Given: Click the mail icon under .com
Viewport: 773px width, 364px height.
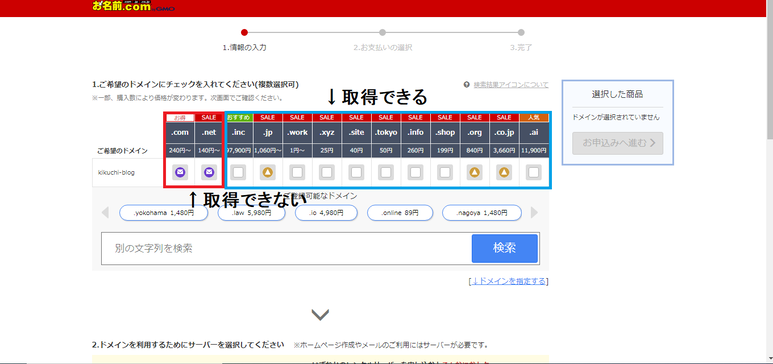Looking at the screenshot, I should pyautogui.click(x=180, y=172).
